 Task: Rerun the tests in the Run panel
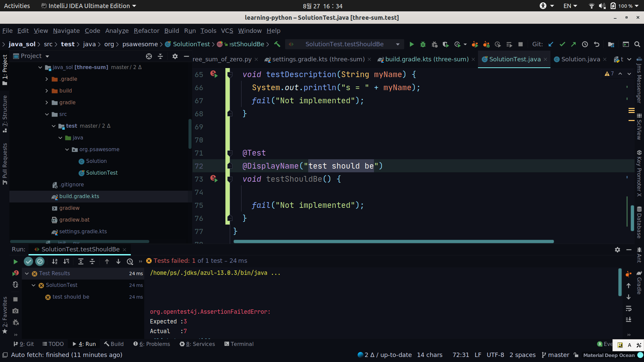point(15,261)
